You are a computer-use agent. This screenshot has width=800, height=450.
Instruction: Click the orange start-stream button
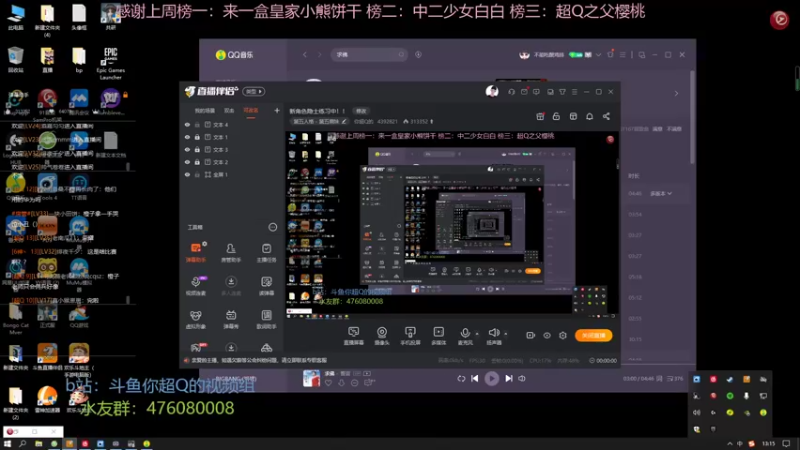point(593,335)
